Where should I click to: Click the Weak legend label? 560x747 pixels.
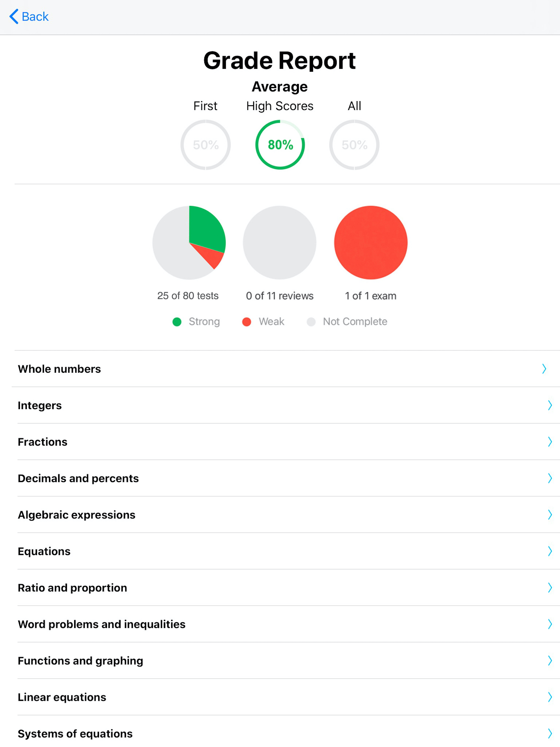coord(272,322)
